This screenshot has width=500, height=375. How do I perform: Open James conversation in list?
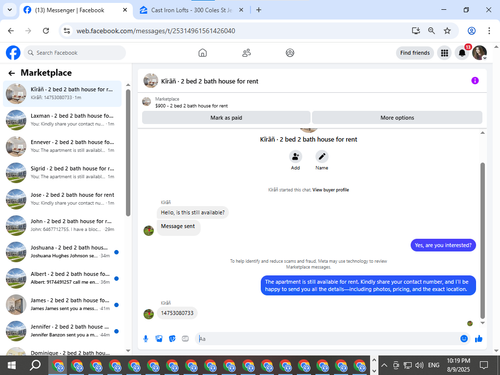click(x=62, y=304)
